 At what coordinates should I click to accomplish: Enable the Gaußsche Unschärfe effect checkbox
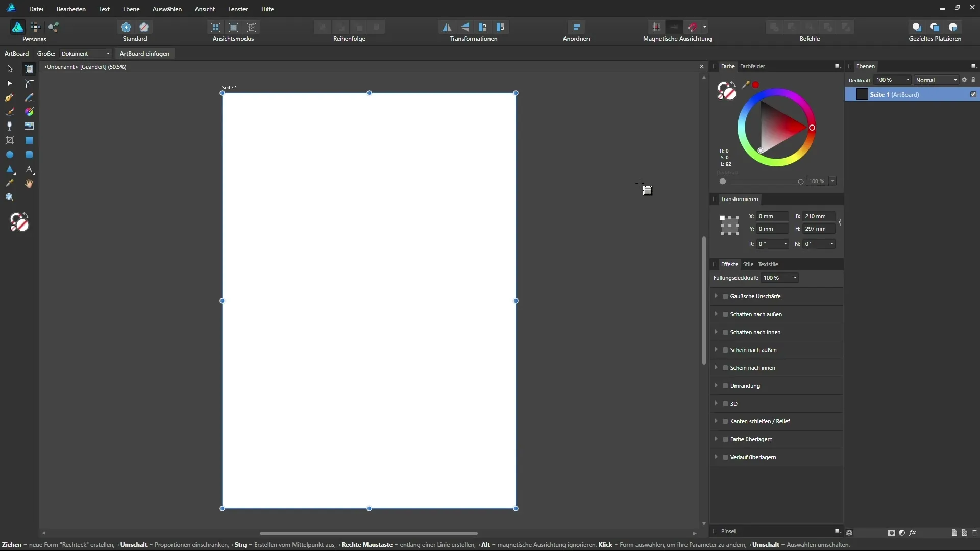pos(725,296)
